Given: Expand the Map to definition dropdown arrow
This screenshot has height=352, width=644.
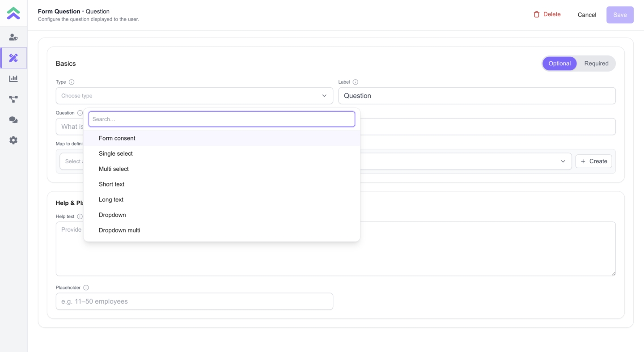Looking at the screenshot, I should point(563,161).
